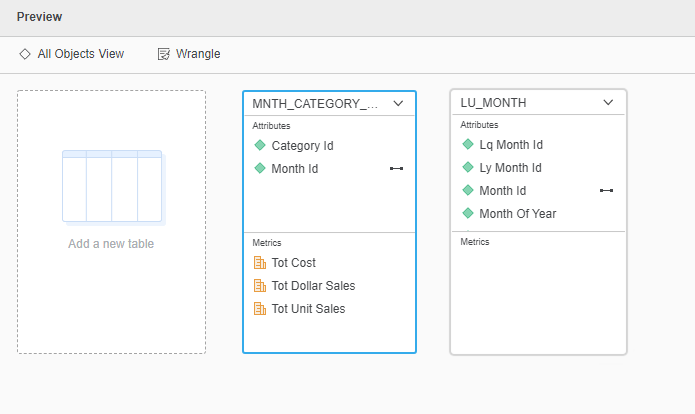This screenshot has height=414, width=695.
Task: Select Category Id attribute label
Action: (x=302, y=145)
